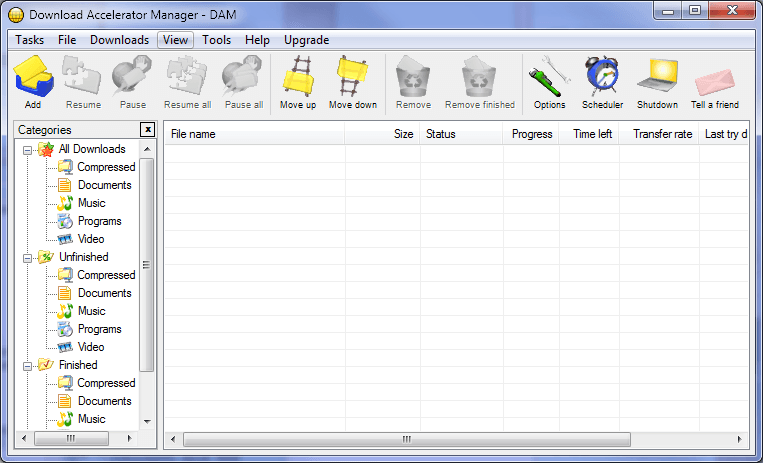Sort by the File name column header

click(254, 134)
